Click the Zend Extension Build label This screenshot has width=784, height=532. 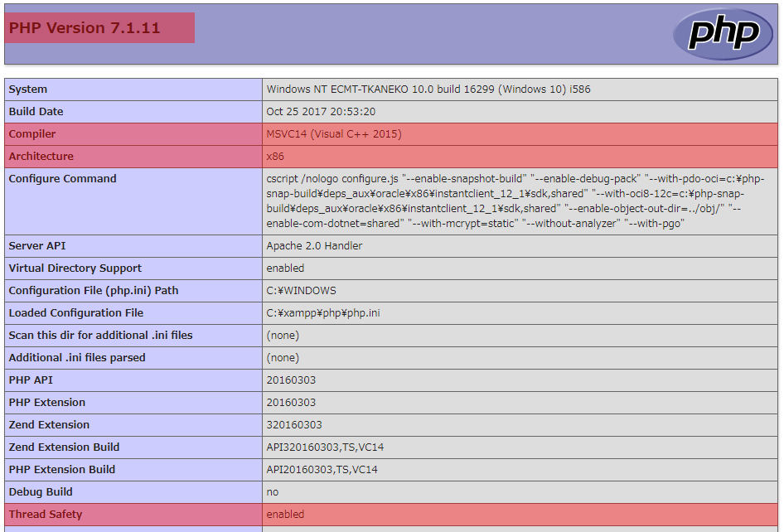[64, 447]
